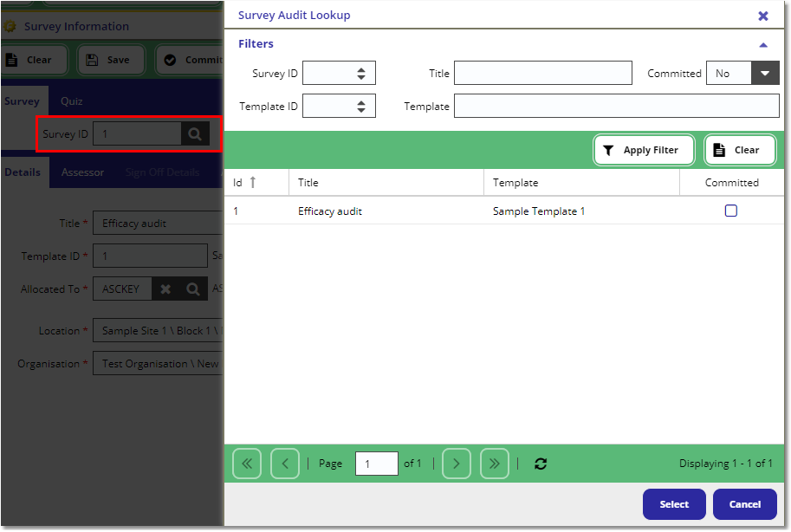Image resolution: width=791 pixels, height=532 pixels.
Task: Cancel the Survey Audit Lookup
Action: (x=744, y=503)
